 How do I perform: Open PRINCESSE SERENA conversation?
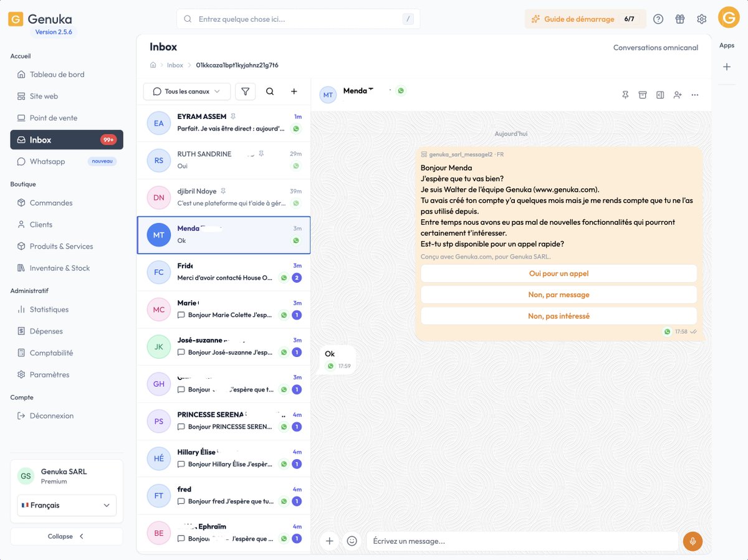pos(224,422)
